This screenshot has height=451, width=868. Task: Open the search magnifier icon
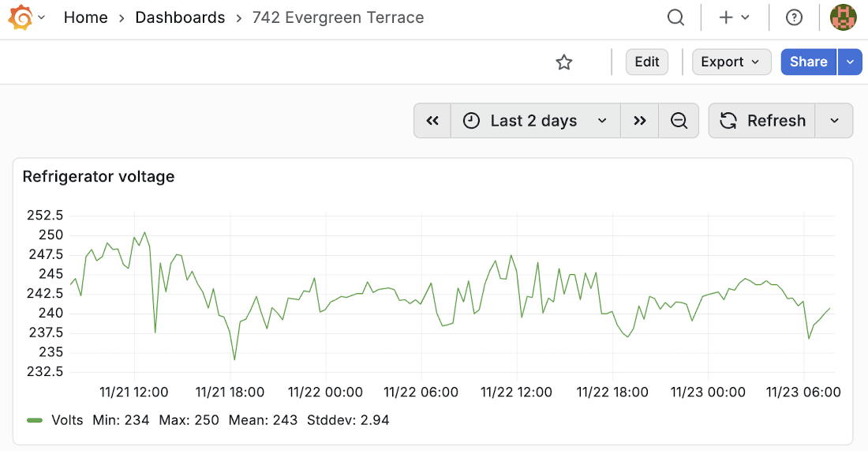pos(676,17)
